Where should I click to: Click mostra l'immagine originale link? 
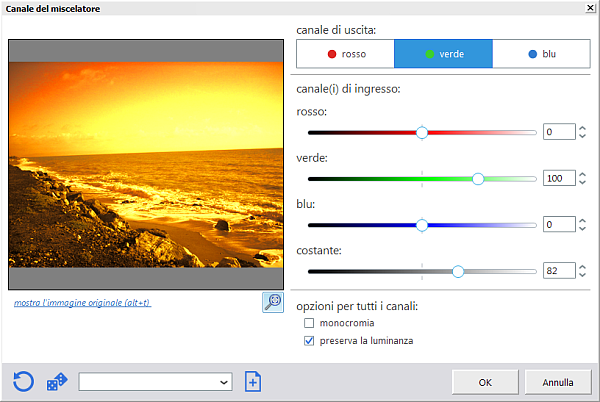point(82,302)
